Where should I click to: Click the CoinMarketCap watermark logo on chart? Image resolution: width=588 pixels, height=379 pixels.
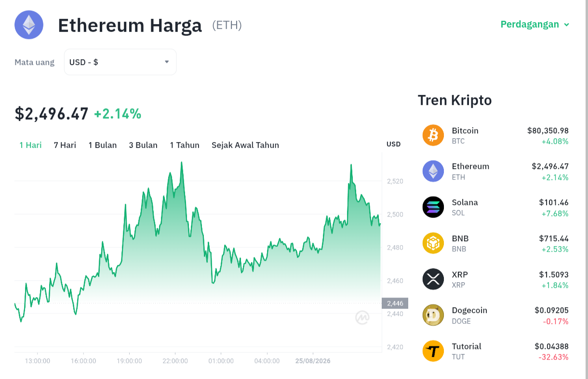click(x=362, y=317)
